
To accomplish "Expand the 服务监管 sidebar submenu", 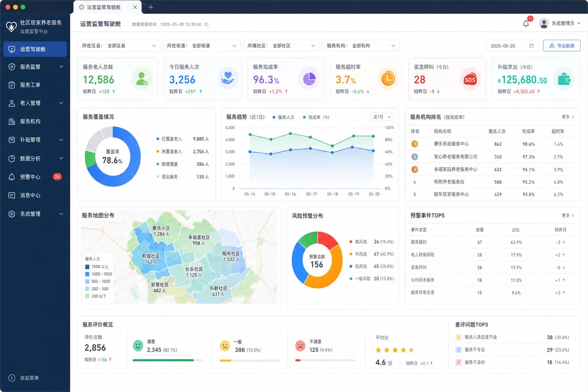I will point(61,67).
